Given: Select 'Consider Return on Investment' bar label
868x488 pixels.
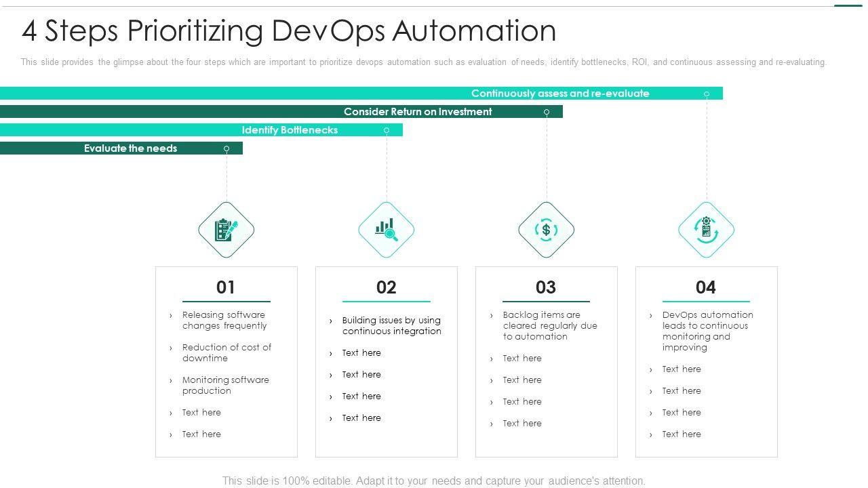Looking at the screenshot, I should 418,112.
